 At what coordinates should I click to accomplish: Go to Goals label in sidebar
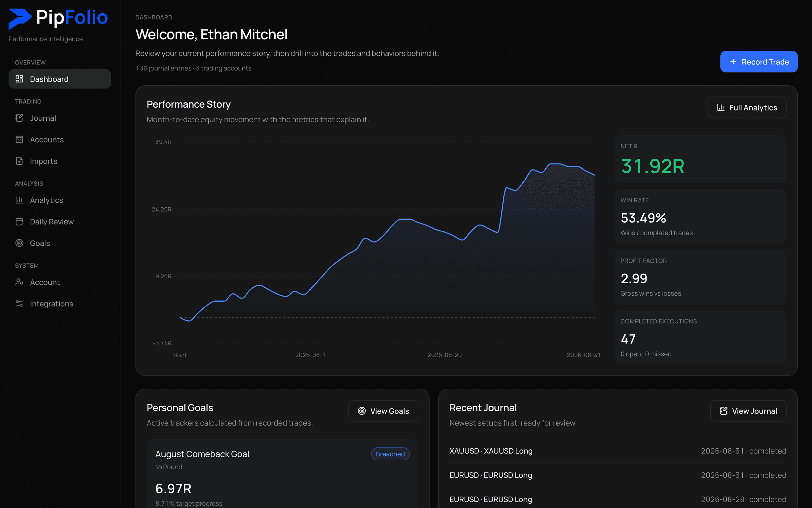40,243
